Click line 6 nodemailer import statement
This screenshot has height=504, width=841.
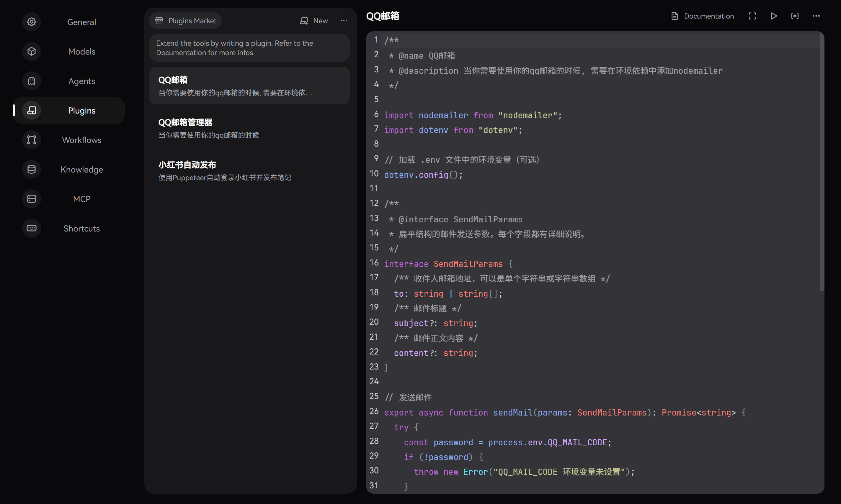point(473,115)
